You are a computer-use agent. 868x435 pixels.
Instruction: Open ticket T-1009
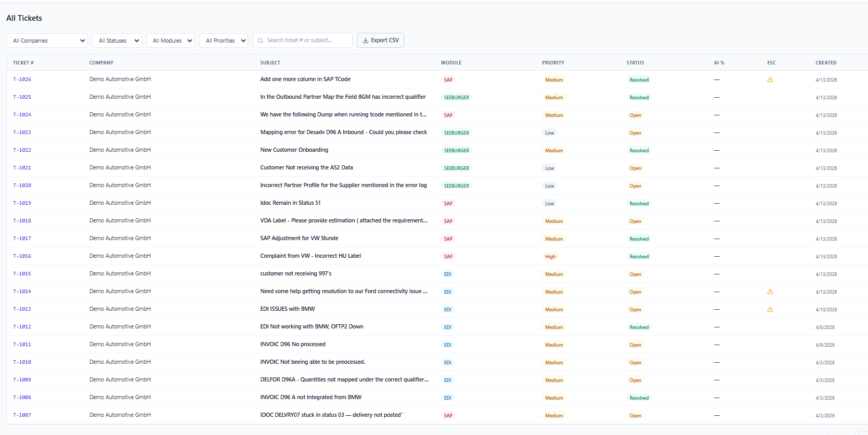pyautogui.click(x=22, y=380)
